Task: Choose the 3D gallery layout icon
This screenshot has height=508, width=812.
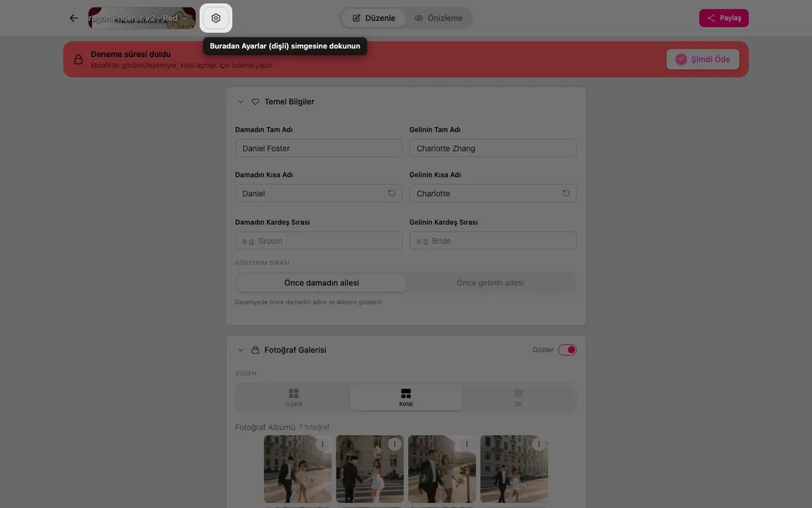Action: tap(518, 398)
